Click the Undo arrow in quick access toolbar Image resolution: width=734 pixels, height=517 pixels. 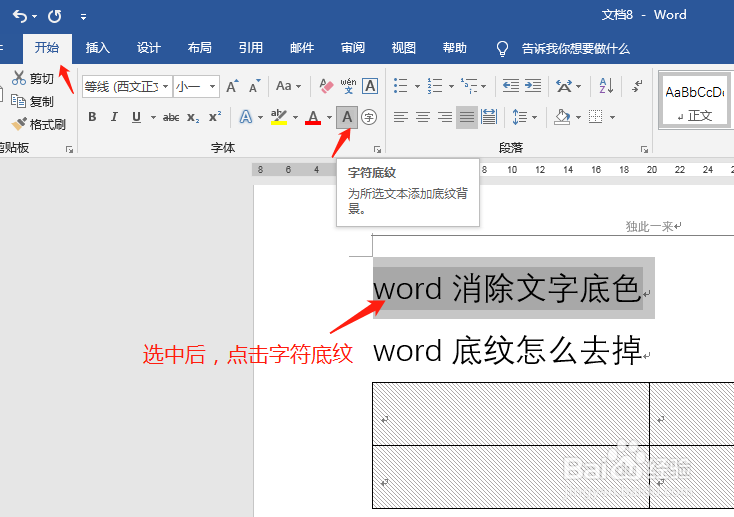coord(20,16)
